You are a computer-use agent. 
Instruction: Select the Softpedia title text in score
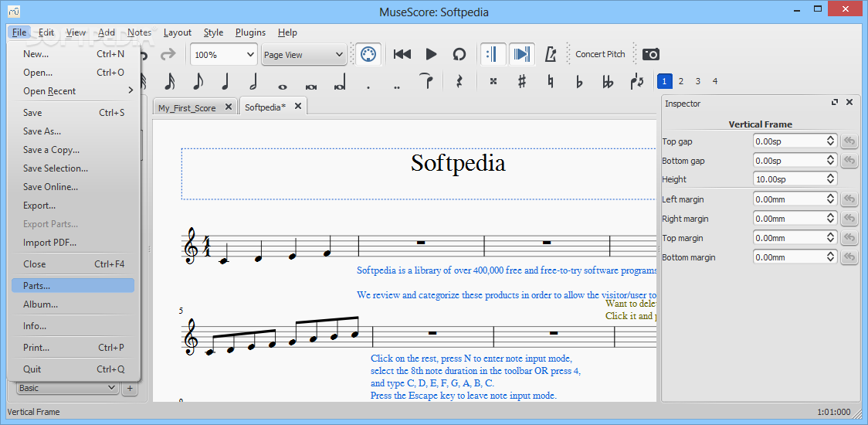click(x=458, y=164)
